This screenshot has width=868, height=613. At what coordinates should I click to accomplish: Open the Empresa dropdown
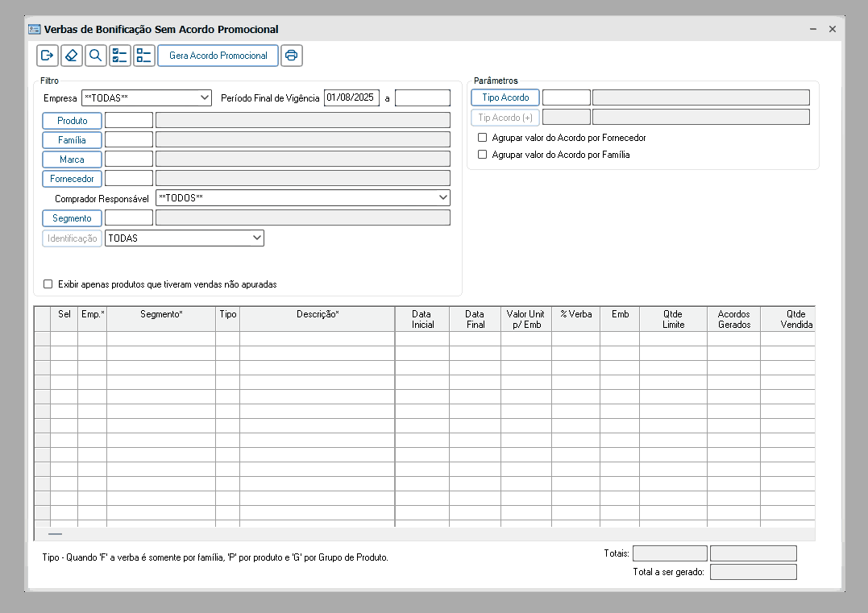coord(147,98)
